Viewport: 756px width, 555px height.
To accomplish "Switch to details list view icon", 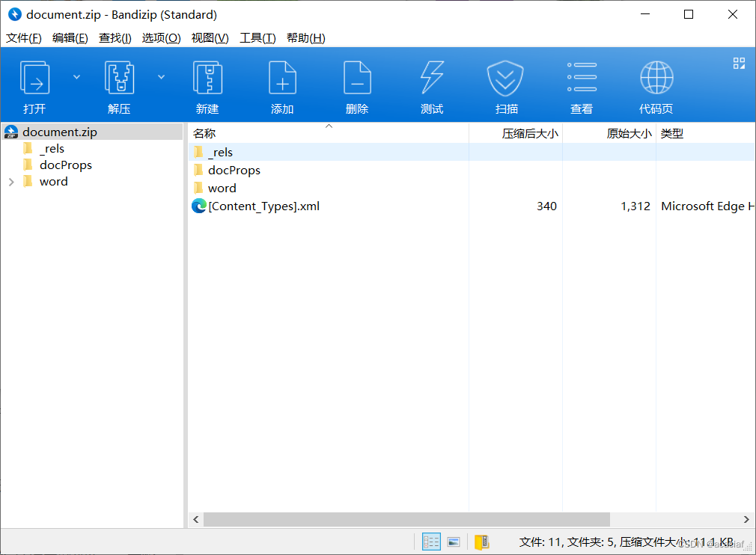I will (431, 542).
